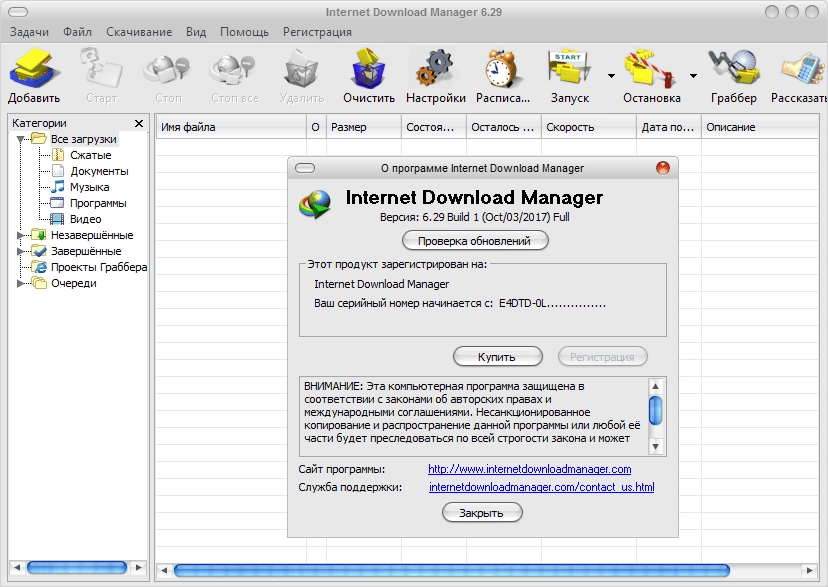Click the categories panel horizontal scrollbar thumb
Screen dimensions: 828x587
(x=77, y=567)
